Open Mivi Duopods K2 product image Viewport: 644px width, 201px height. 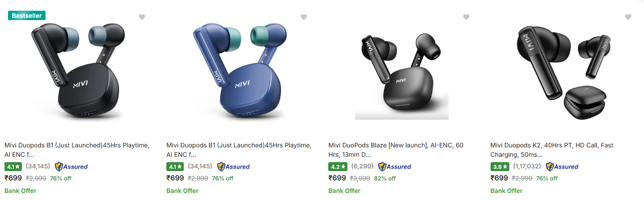coord(564,71)
